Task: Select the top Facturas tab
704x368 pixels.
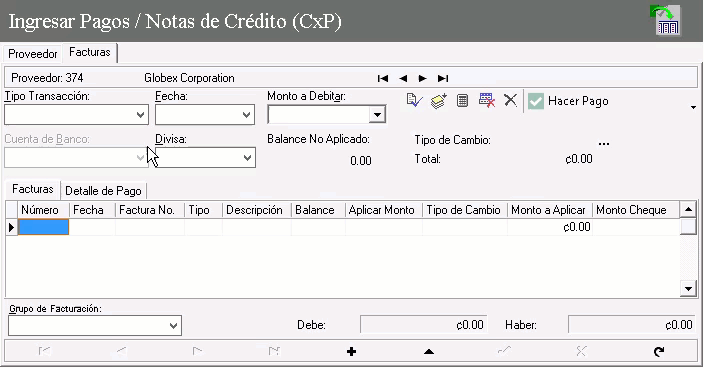Action: click(90, 52)
